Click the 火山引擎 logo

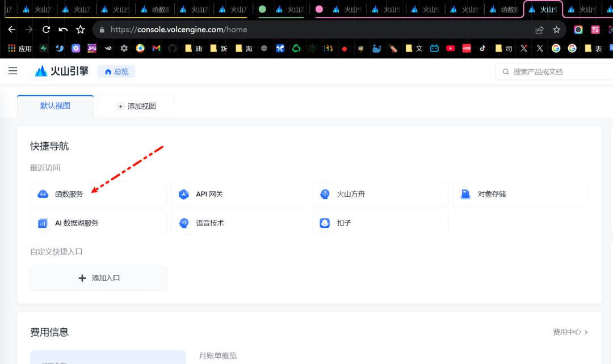click(x=62, y=71)
